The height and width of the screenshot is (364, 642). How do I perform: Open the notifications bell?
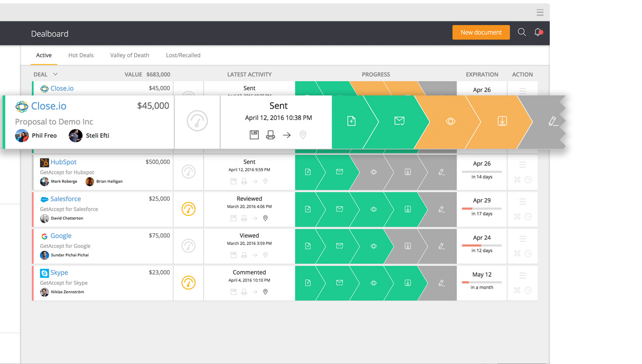[x=538, y=32]
